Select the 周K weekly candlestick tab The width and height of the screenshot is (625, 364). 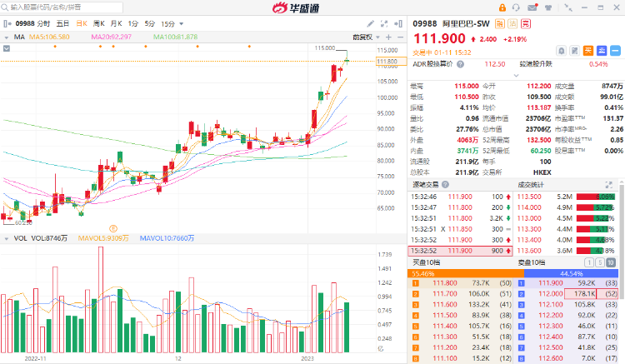coord(99,24)
